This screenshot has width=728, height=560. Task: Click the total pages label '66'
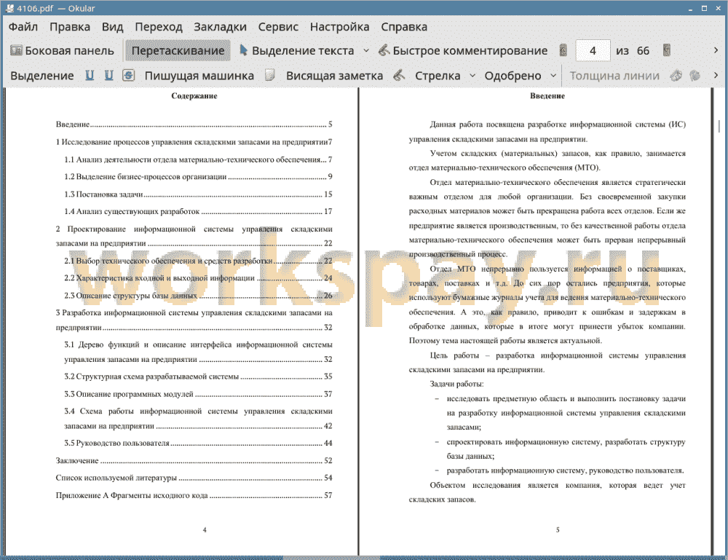click(x=643, y=51)
